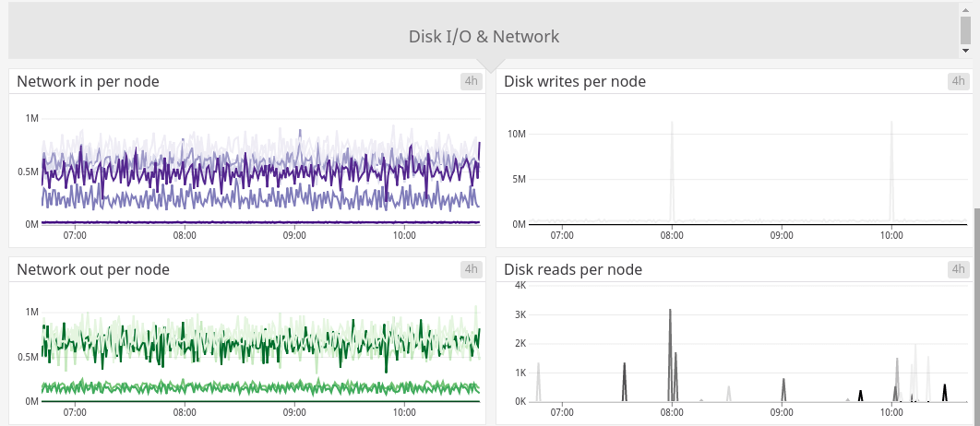Click scroll-down arrow beside the section header
Image resolution: width=980 pixels, height=426 pixels.
965,52
